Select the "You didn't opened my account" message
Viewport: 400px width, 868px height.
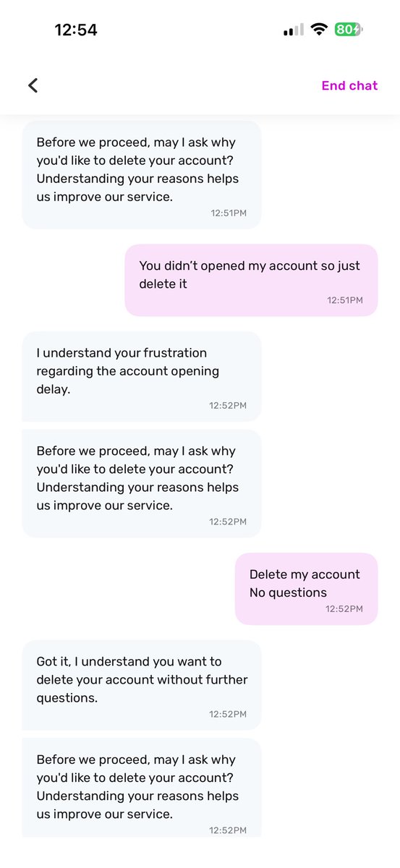pyautogui.click(x=251, y=280)
